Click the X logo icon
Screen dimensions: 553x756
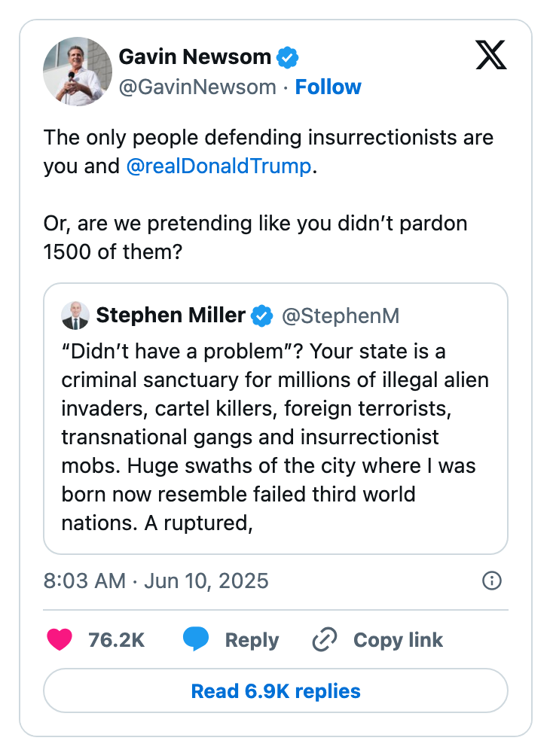pos(490,56)
